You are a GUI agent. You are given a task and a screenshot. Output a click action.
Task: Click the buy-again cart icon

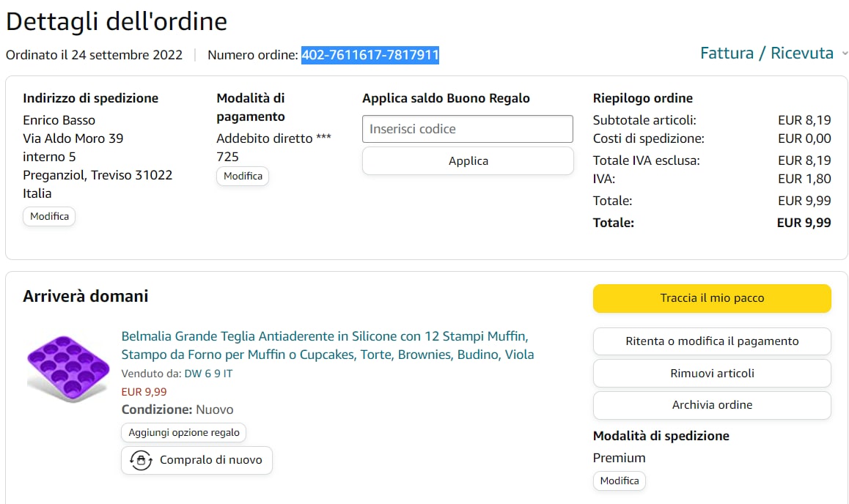(141, 460)
